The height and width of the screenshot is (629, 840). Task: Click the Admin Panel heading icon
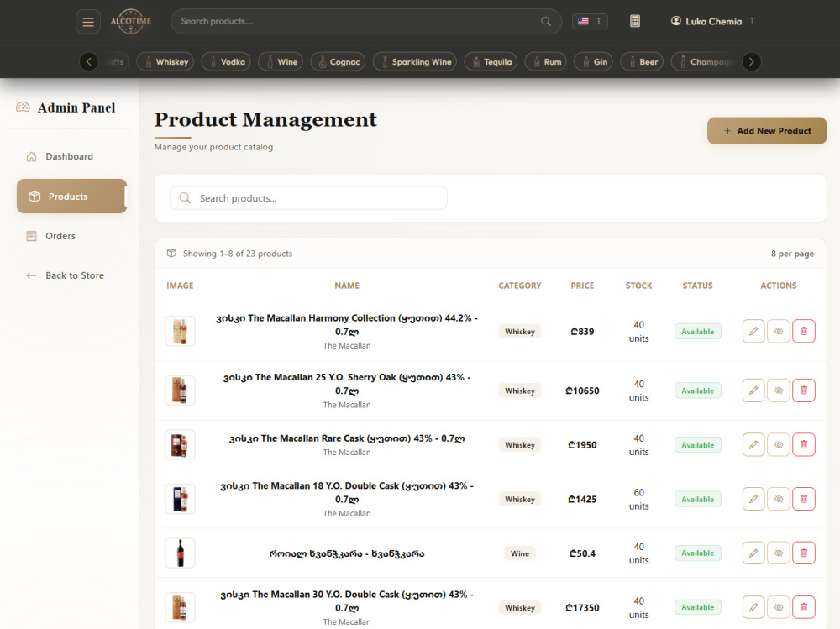(23, 107)
